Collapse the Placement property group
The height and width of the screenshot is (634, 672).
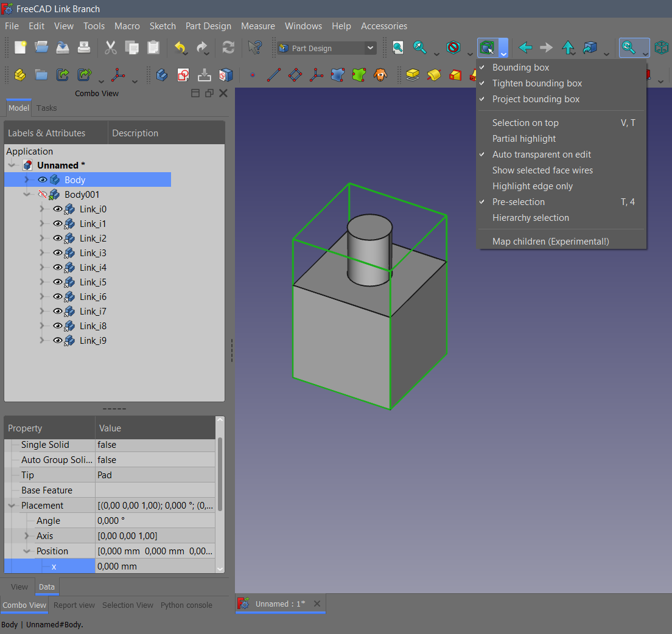click(x=12, y=506)
